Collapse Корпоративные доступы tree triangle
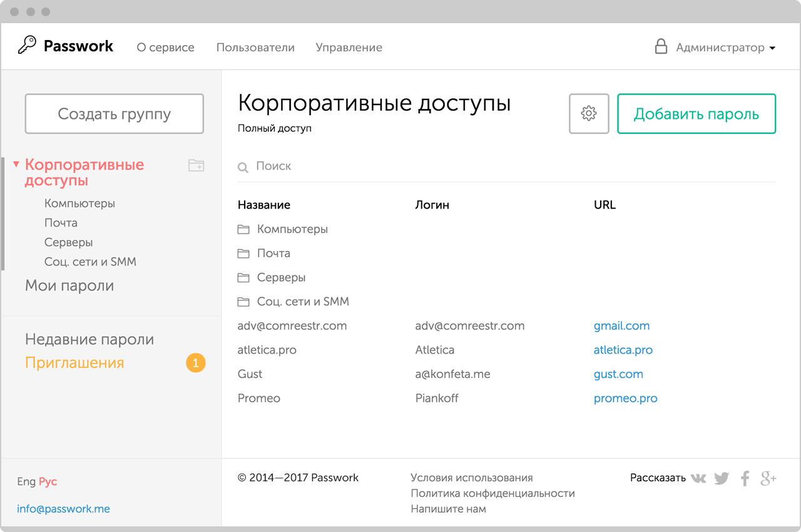Image resolution: width=801 pixels, height=532 pixels. click(x=16, y=165)
